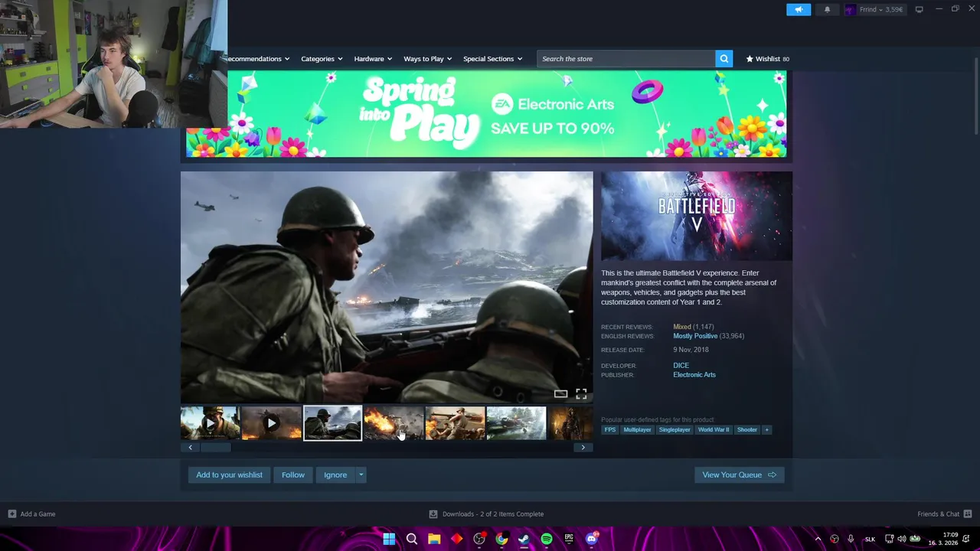
Task: Click the World War II tag
Action: coord(713,430)
